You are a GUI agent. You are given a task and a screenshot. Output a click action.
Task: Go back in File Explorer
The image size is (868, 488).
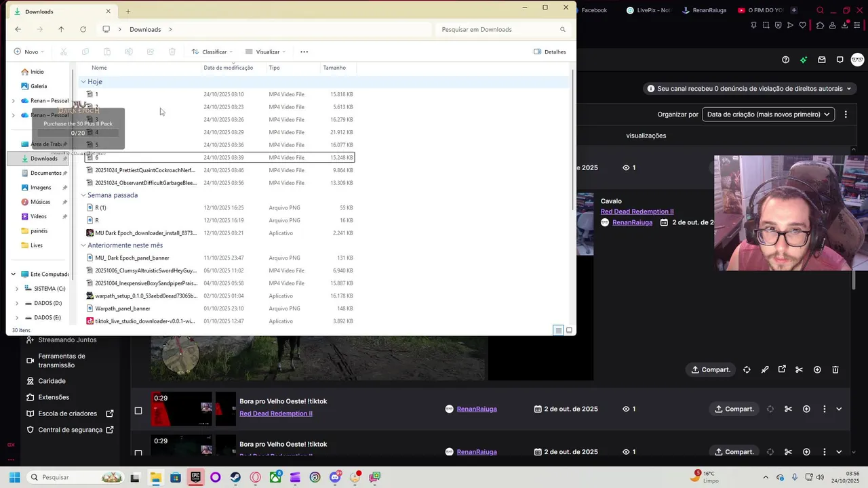coord(18,29)
